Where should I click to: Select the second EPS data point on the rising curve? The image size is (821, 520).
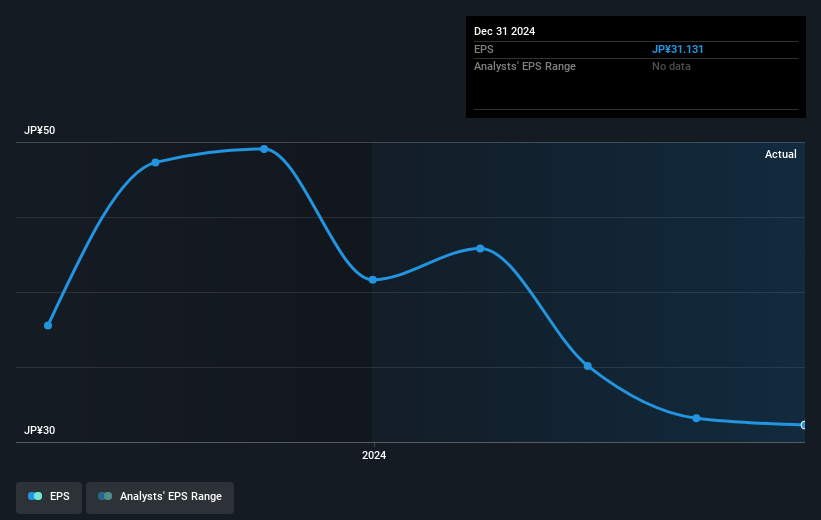coord(156,163)
